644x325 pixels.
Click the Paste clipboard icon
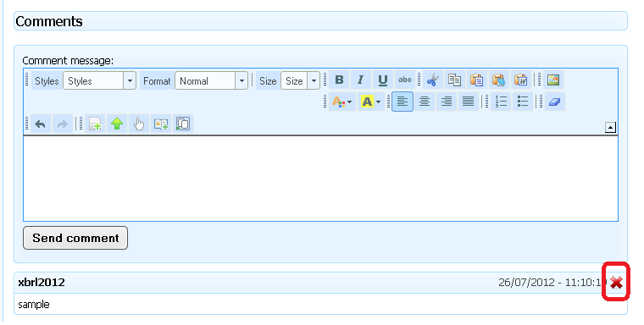[476, 80]
